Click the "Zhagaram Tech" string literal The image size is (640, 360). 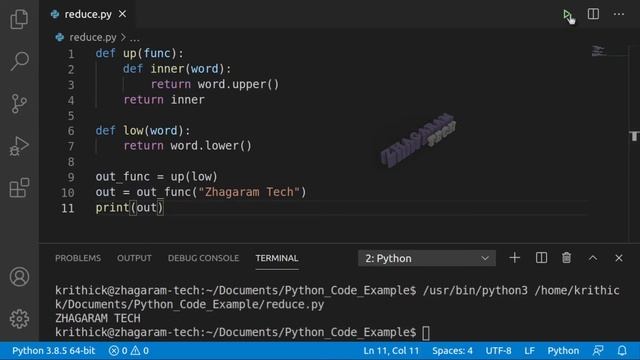pos(249,192)
